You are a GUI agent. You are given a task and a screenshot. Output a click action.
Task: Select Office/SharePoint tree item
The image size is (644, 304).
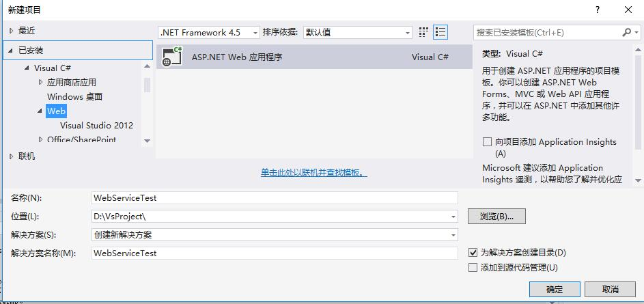(82, 139)
